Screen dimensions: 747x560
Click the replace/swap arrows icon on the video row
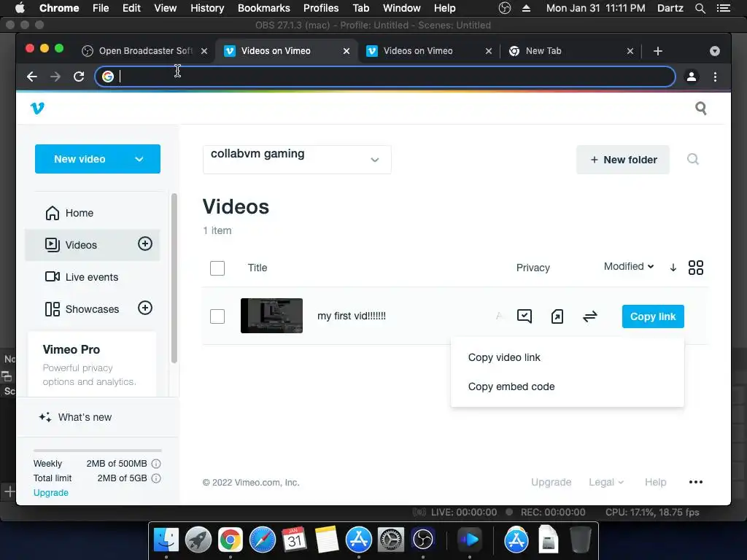tap(589, 316)
